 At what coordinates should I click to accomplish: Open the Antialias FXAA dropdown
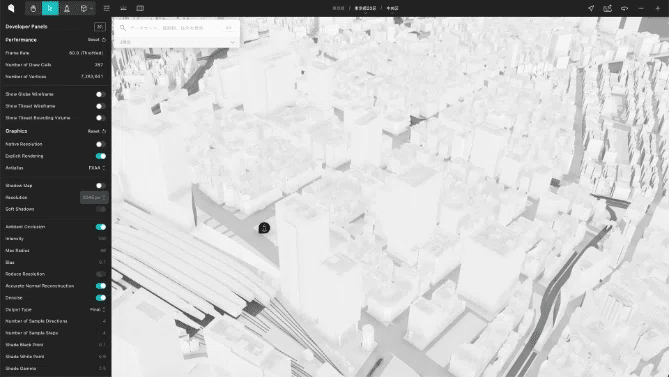[97, 168]
